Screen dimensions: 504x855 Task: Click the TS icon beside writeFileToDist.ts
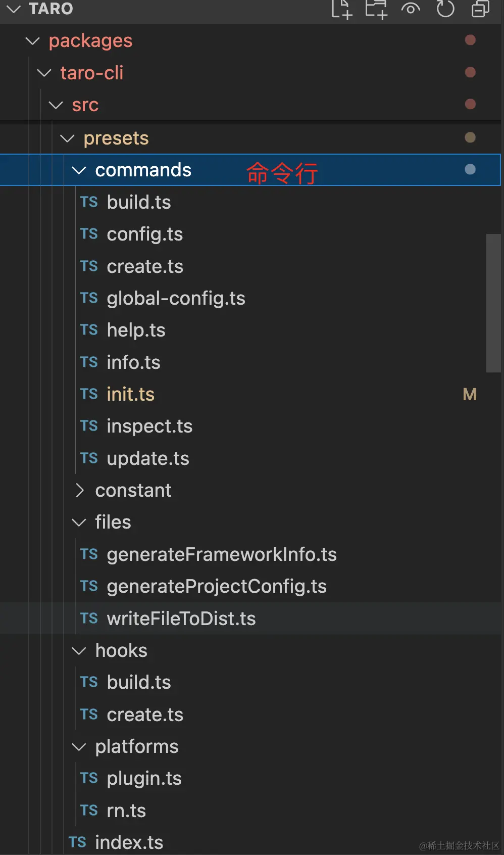pos(89,619)
